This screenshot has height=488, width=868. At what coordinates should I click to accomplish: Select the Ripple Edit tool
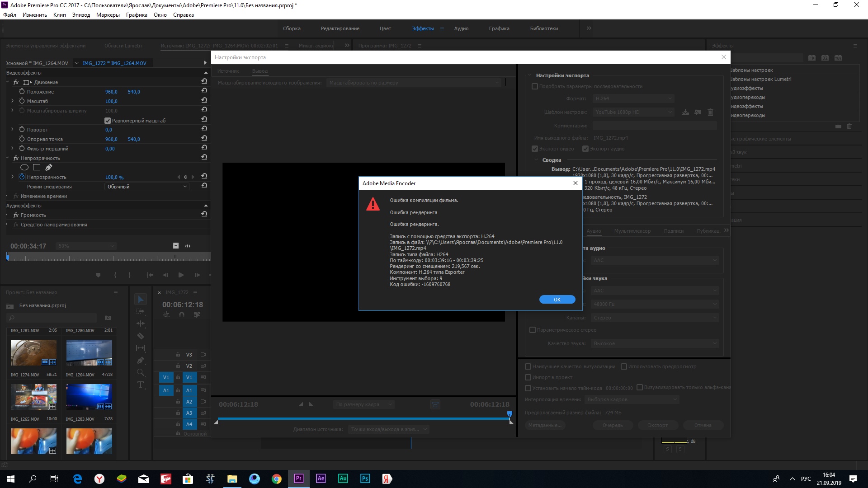[x=141, y=324]
